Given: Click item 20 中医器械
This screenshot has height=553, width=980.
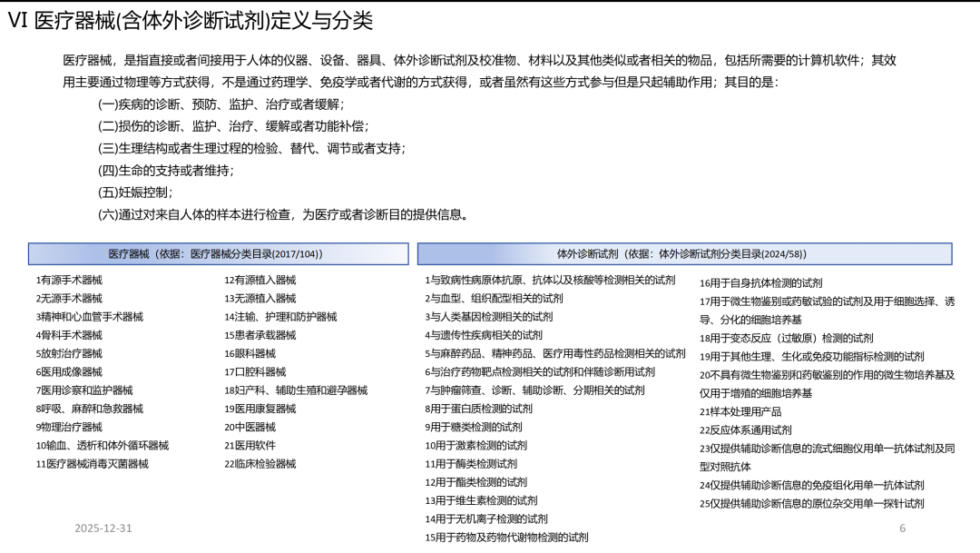Looking at the screenshot, I should click(250, 428).
